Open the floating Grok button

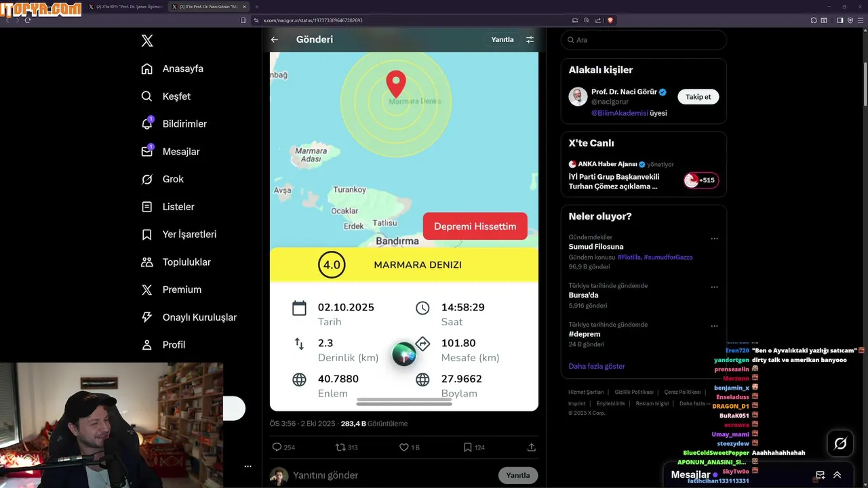[840, 443]
